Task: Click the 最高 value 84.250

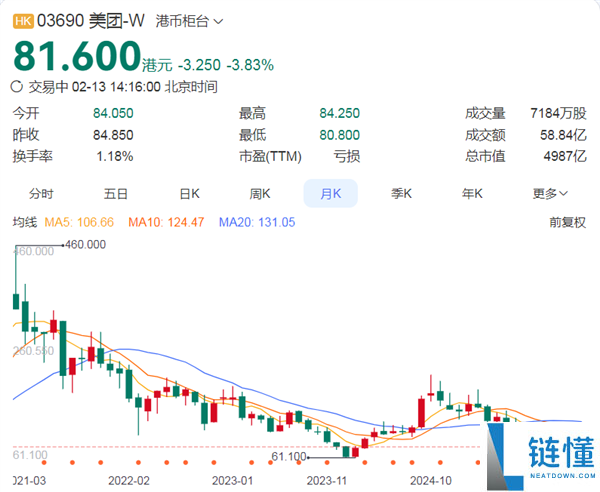Action: pos(340,113)
